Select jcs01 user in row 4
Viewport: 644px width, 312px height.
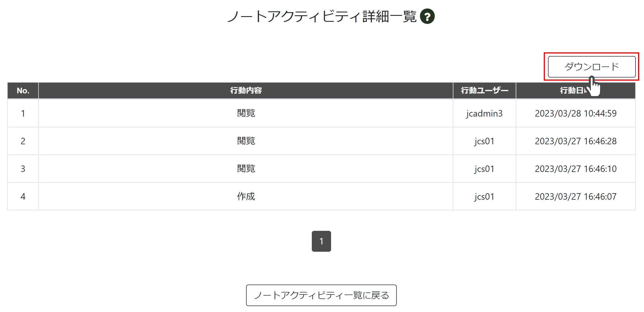click(484, 197)
